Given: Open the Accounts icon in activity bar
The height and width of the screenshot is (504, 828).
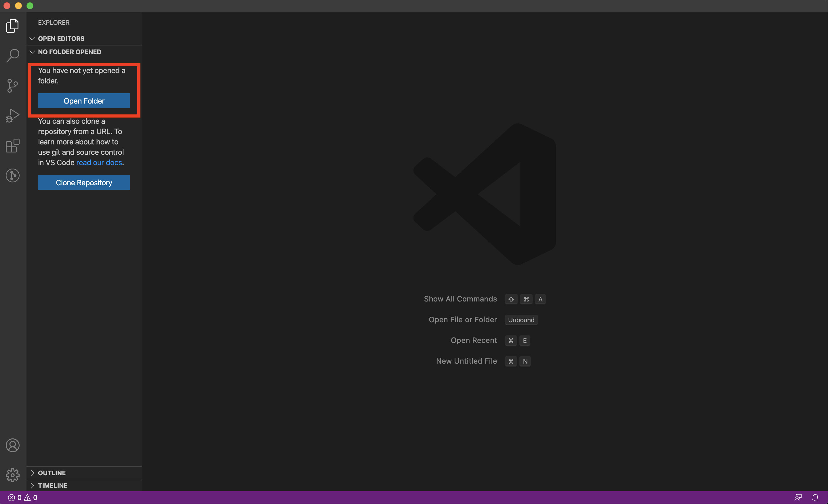Looking at the screenshot, I should point(12,445).
